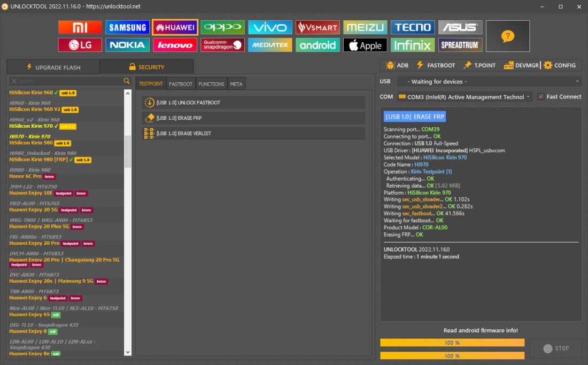Open the Vsmart brand tile

click(x=318, y=27)
